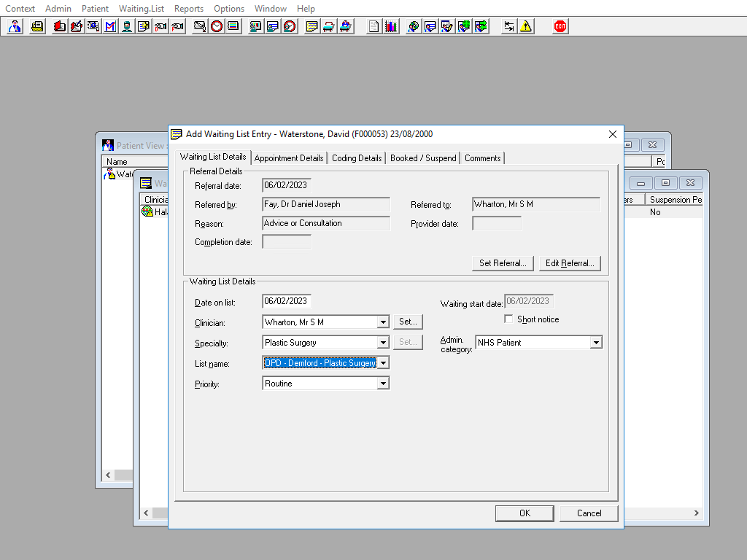Open the Help menu
The image size is (747, 560).
click(306, 9)
